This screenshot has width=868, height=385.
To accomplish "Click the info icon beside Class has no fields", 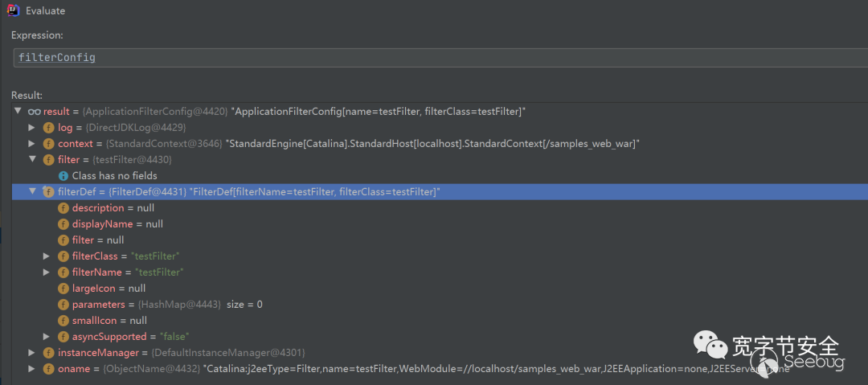I will pos(63,175).
